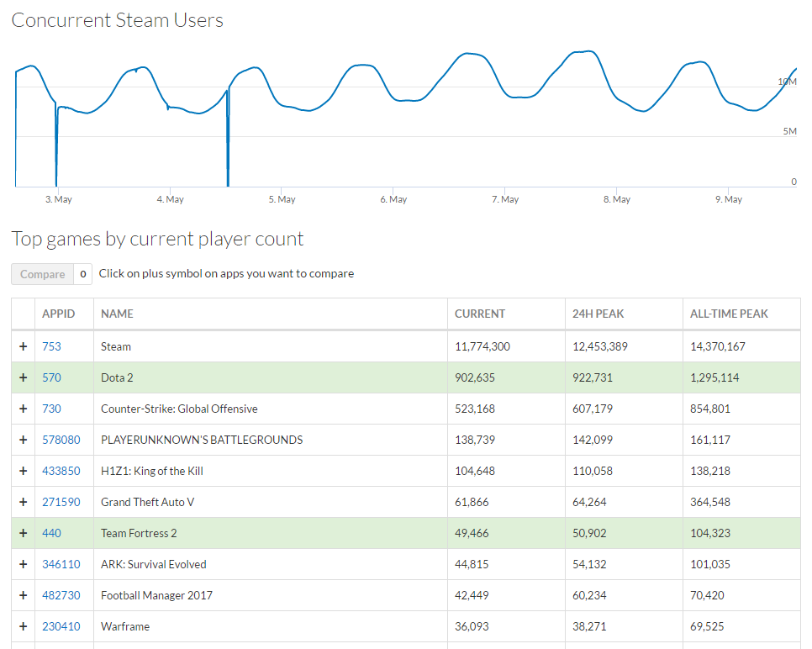Follow the 230410 link for Warframe

point(61,626)
